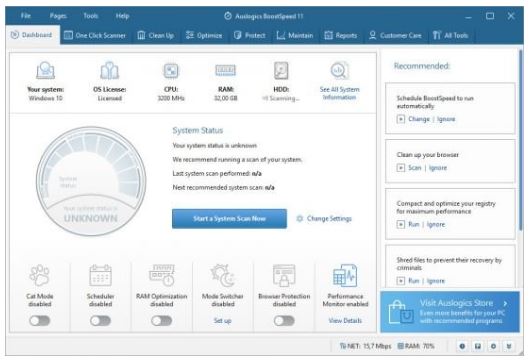Open the Pages menu
This screenshot has width=530, height=363.
click(x=58, y=16)
